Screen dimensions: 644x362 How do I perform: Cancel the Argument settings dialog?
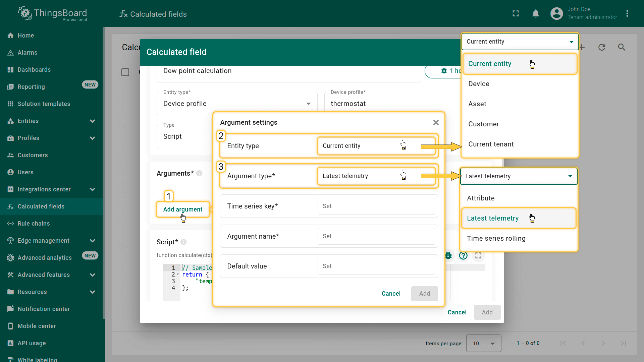click(391, 294)
